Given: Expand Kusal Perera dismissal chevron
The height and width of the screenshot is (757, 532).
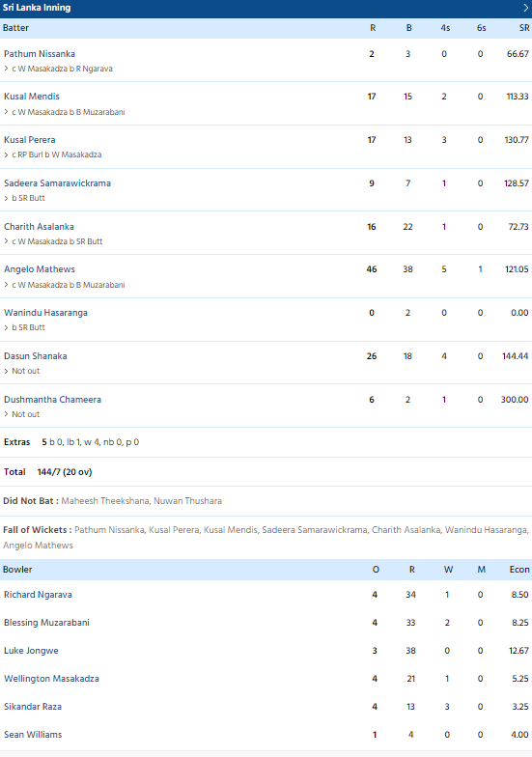Looking at the screenshot, I should pyautogui.click(x=6, y=154).
